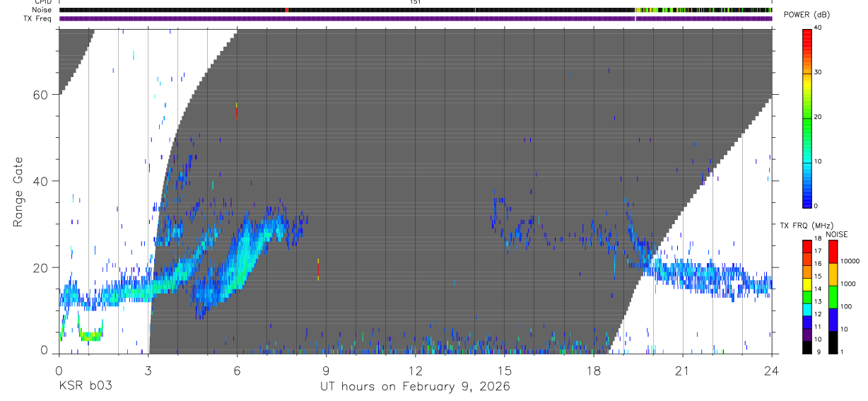The image size is (868, 401).
Task: Click the UT hours on February 9, 2026 title
Action: coord(416,386)
